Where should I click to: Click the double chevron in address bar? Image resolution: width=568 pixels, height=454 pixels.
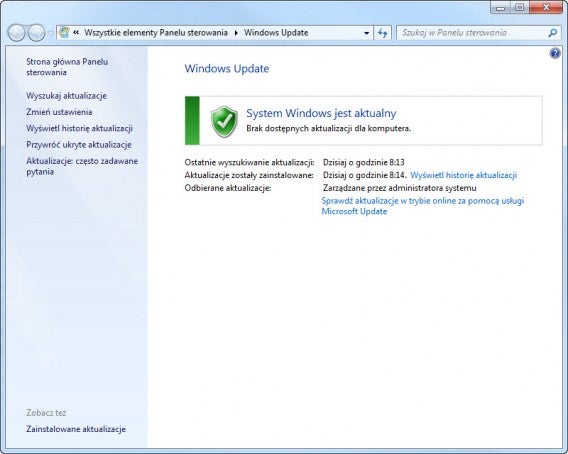tap(76, 33)
